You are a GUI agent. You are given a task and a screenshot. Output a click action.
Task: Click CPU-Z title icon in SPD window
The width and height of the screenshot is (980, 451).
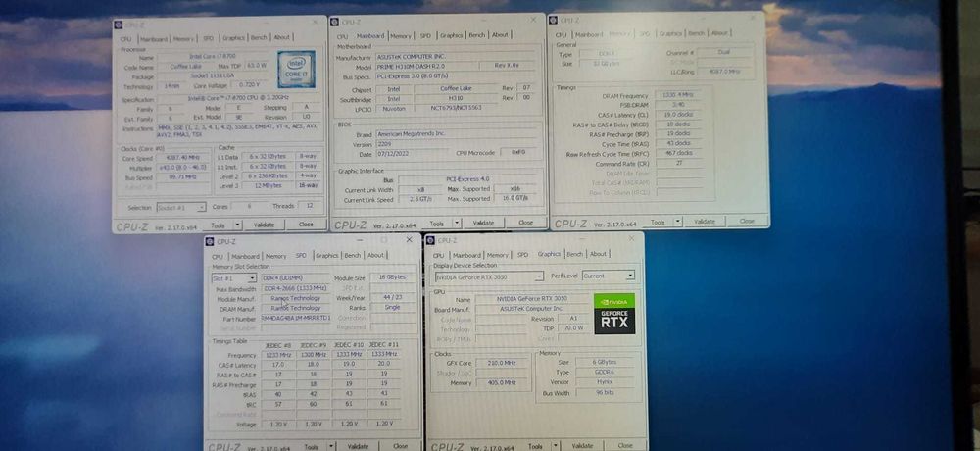click(x=211, y=241)
